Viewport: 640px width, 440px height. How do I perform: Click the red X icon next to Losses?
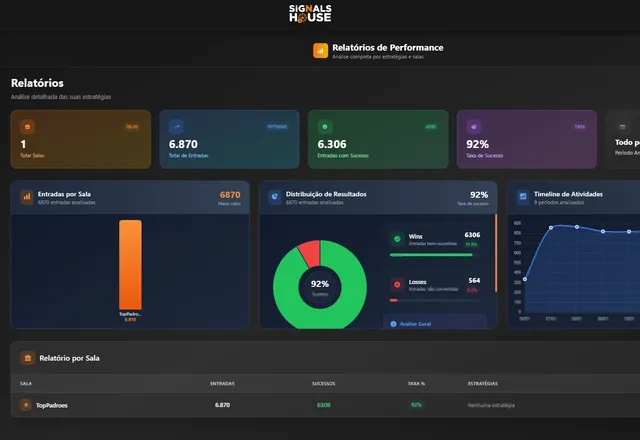point(397,284)
